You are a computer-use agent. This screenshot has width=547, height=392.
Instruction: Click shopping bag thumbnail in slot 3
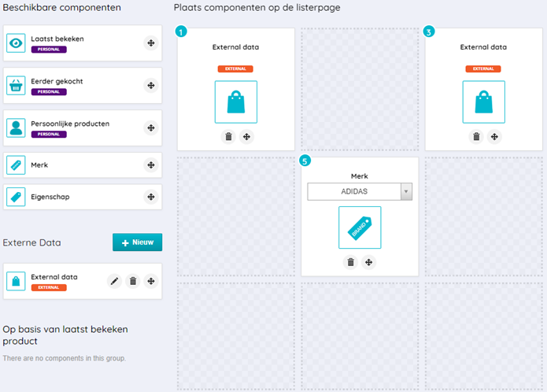click(x=483, y=102)
